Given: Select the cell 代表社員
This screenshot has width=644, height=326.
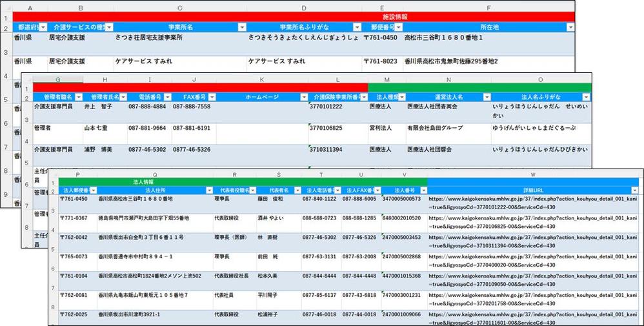Looking at the screenshot, I should click(235, 300).
